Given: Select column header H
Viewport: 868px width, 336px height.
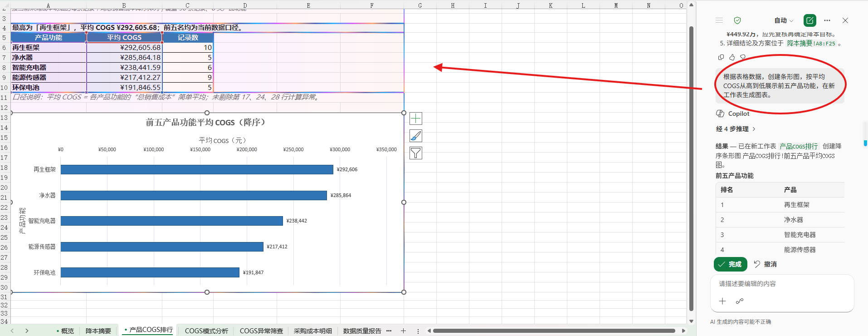Looking at the screenshot, I should [x=453, y=5].
